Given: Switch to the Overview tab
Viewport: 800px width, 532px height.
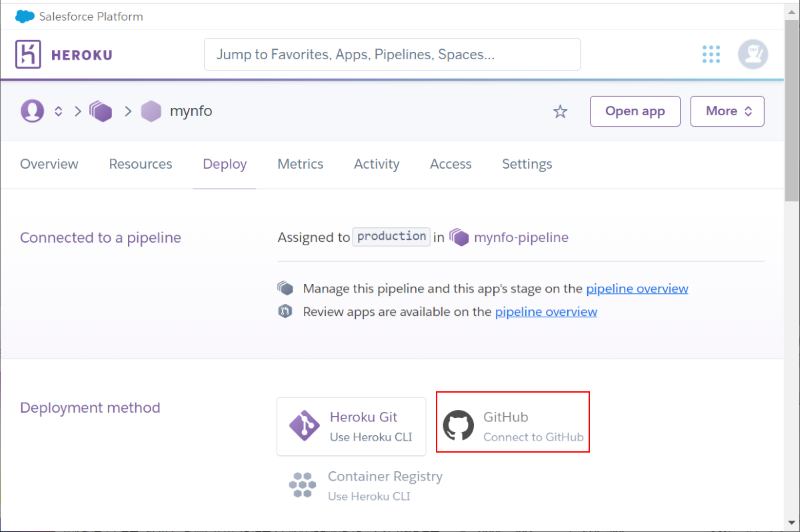Looking at the screenshot, I should pos(49,164).
